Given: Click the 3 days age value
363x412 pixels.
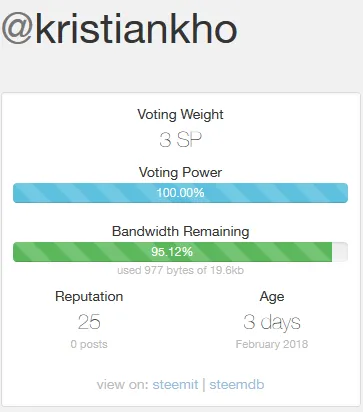Looking at the screenshot, I should [272, 322].
